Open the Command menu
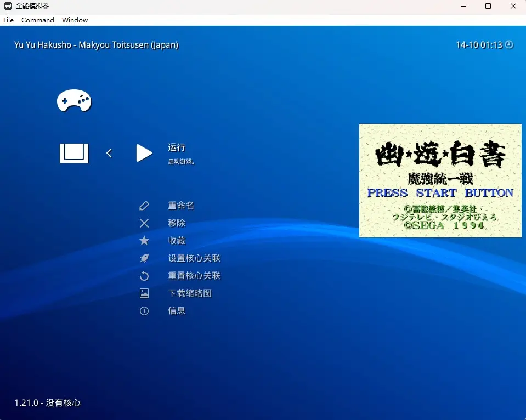Screen dimensions: 526x420 point(38,20)
